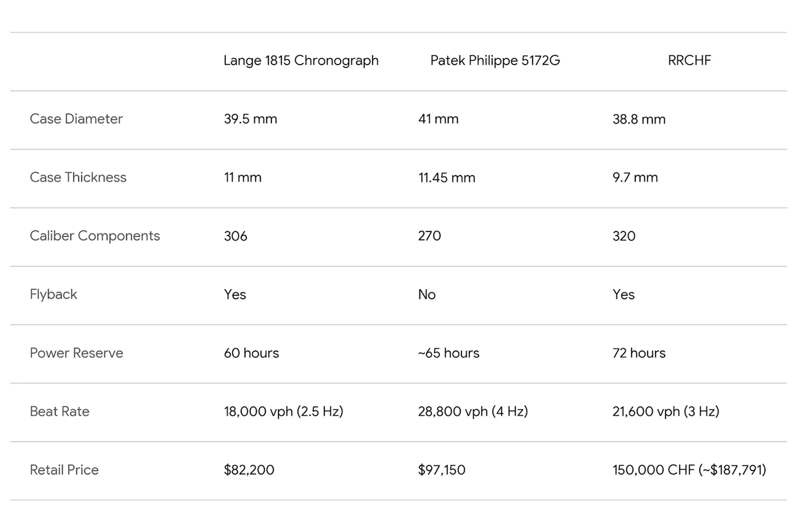
Task: Click the 28,800 vph (4 Hz) cell
Action: click(x=473, y=411)
